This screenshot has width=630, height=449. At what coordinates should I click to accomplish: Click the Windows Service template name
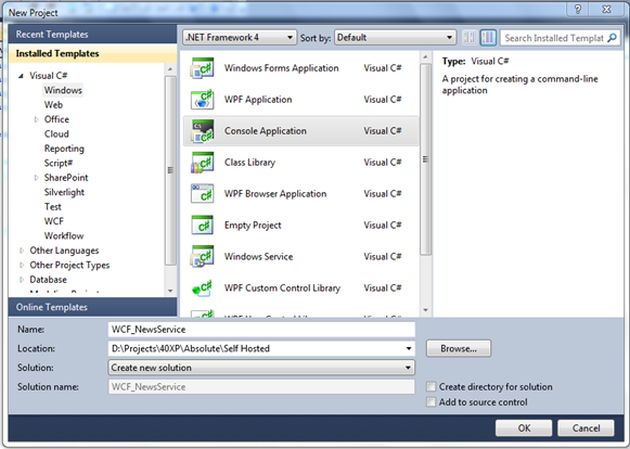click(x=258, y=257)
